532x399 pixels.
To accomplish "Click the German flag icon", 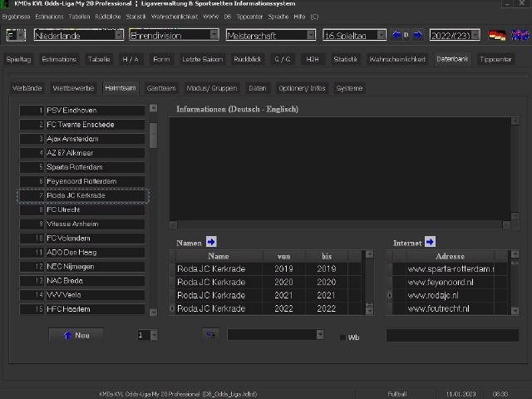I will point(497,35).
